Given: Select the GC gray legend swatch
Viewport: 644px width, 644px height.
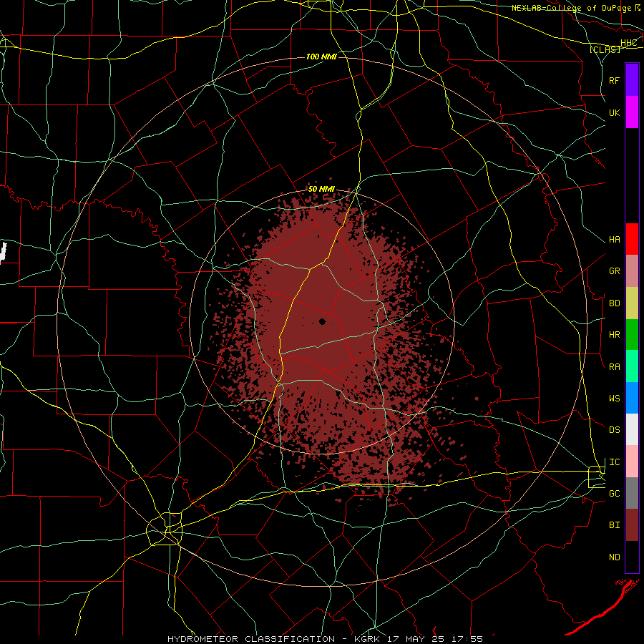Looking at the screenshot, I should (632, 493).
